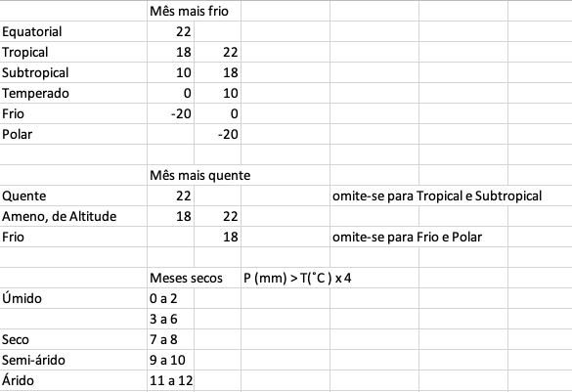
Task: Click the 'P (mm) > T(°C) x 4' formula cell
Action: (x=297, y=278)
